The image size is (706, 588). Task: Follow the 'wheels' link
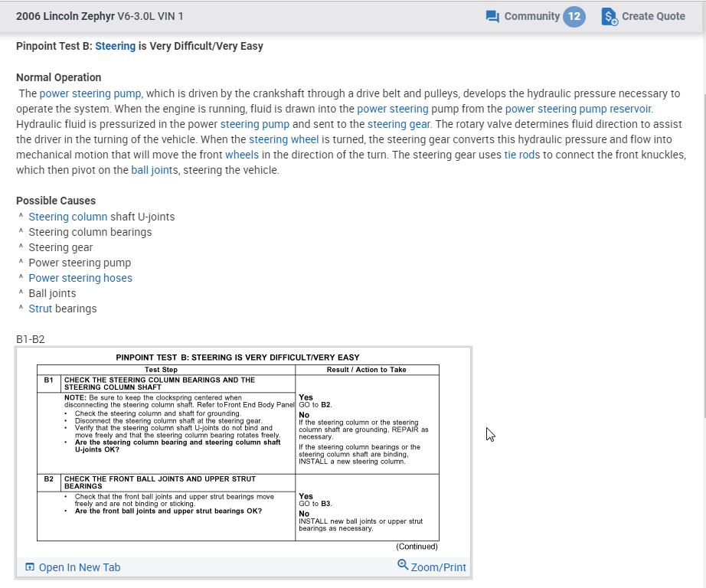pos(242,155)
